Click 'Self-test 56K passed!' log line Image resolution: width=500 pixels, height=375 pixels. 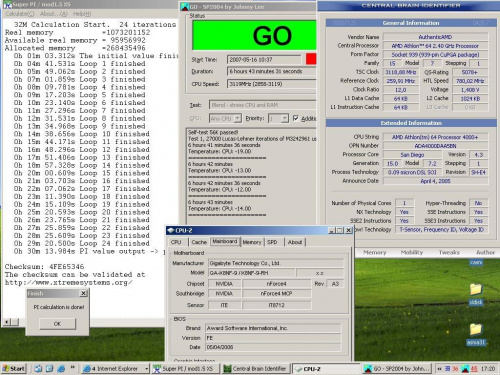tap(213, 132)
